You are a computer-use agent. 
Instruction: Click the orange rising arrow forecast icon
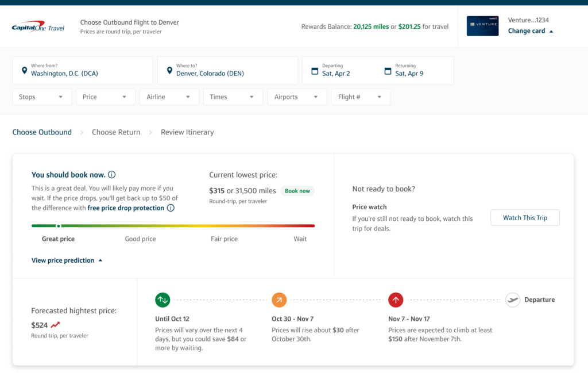279,300
